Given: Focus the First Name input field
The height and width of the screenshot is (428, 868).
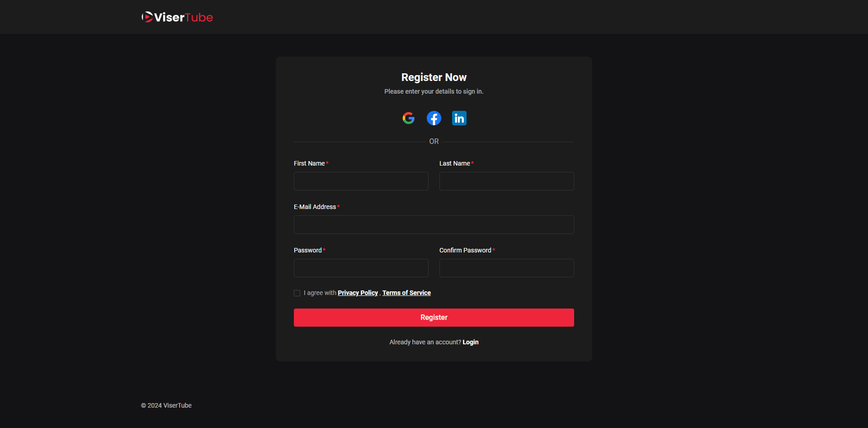Looking at the screenshot, I should coord(361,181).
